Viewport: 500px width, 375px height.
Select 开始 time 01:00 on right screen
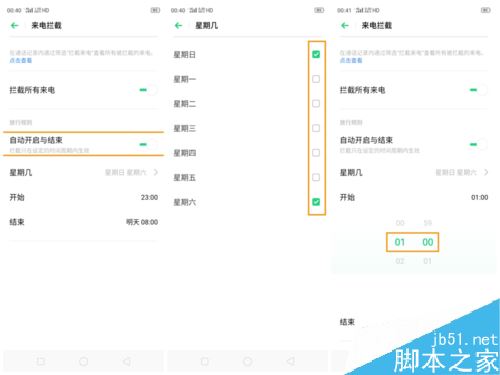click(x=480, y=197)
